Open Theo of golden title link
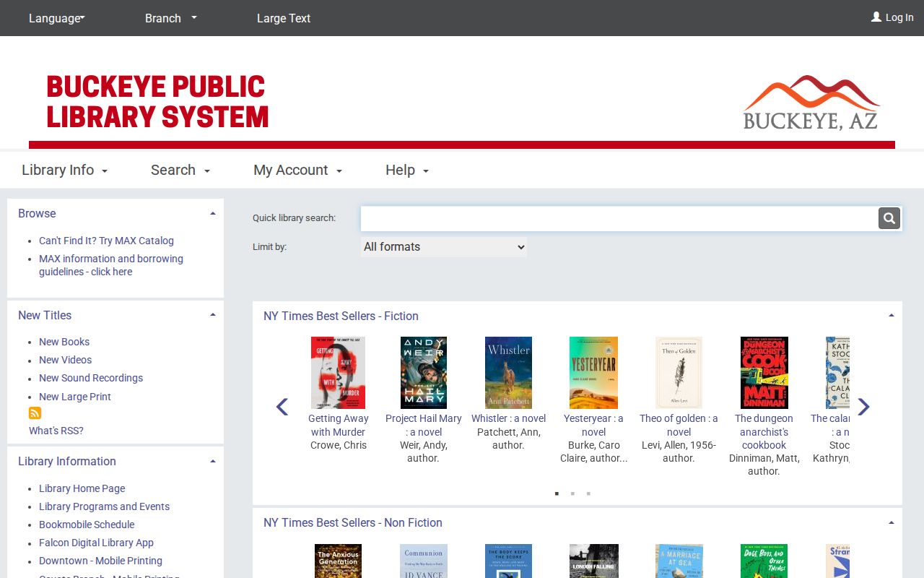This screenshot has width=924, height=578. pos(679,425)
